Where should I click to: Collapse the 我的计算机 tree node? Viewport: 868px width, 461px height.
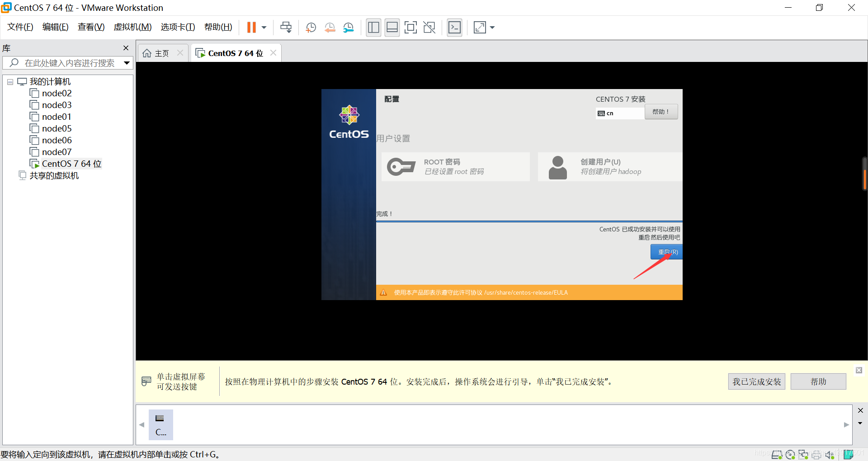(x=10, y=82)
